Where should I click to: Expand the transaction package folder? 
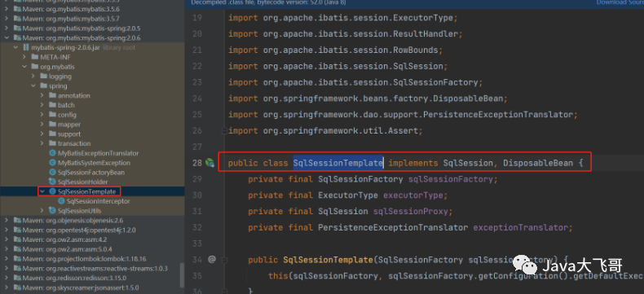(42, 143)
